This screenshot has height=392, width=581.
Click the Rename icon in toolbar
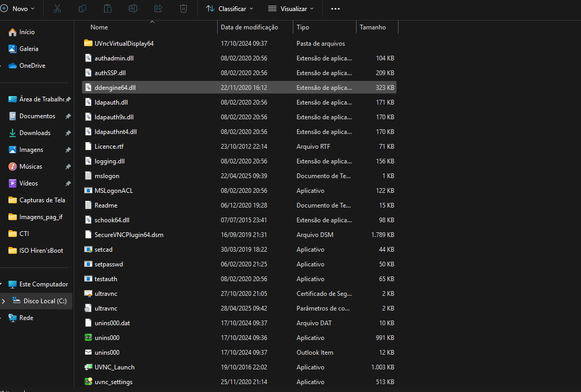click(x=133, y=8)
